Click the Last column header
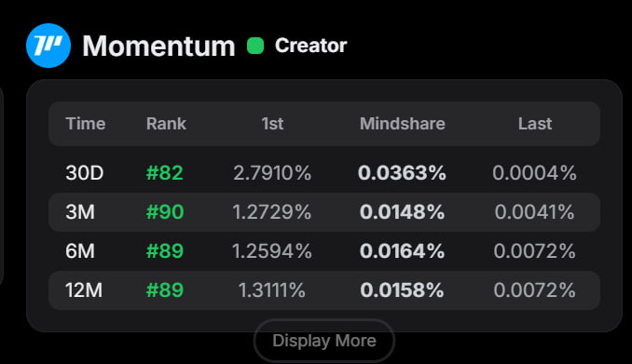 point(534,124)
